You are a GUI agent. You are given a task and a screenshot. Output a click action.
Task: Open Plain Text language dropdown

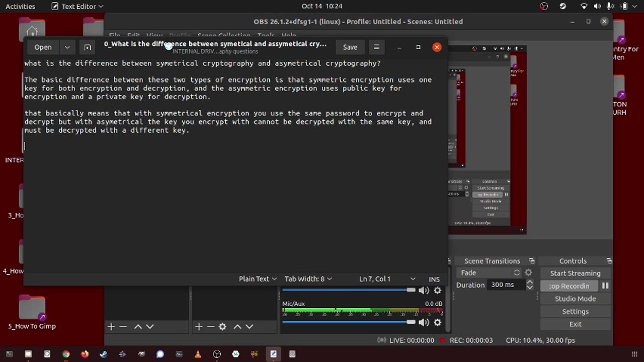tap(258, 279)
